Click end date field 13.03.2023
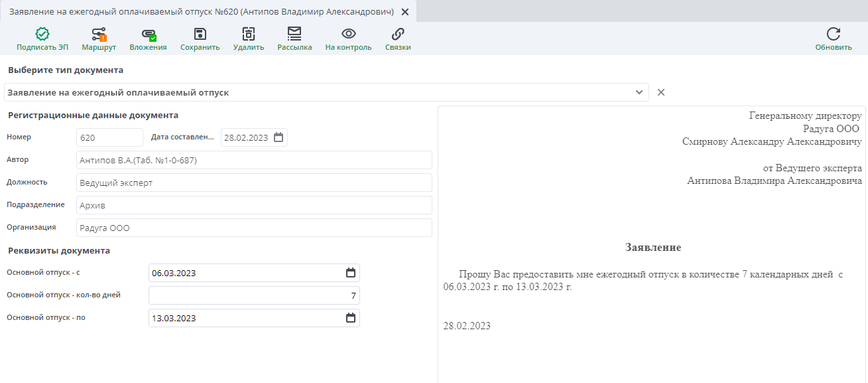868x383 pixels. 254,318
